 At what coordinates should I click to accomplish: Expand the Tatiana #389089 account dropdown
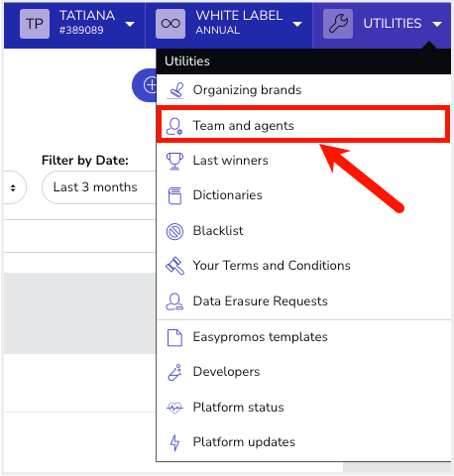[x=130, y=24]
